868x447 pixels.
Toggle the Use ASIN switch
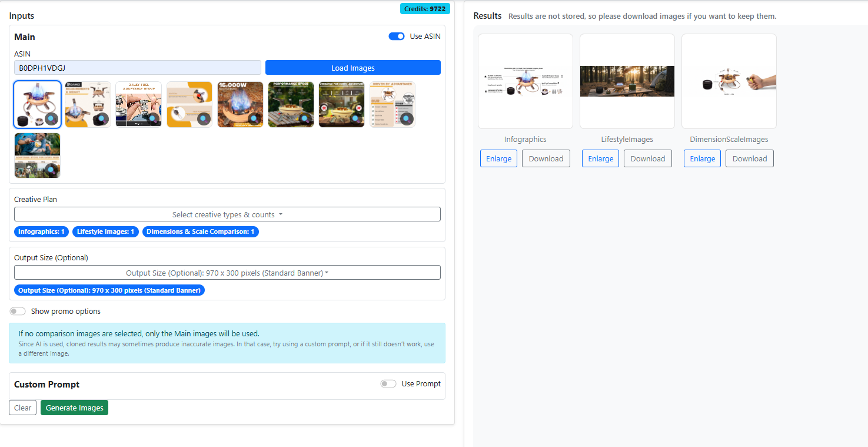(x=396, y=37)
